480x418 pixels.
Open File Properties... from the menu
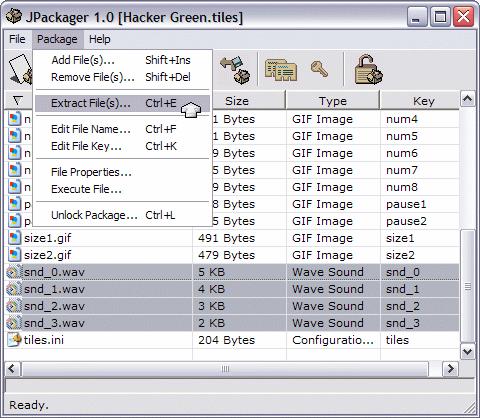pyautogui.click(x=122, y=172)
